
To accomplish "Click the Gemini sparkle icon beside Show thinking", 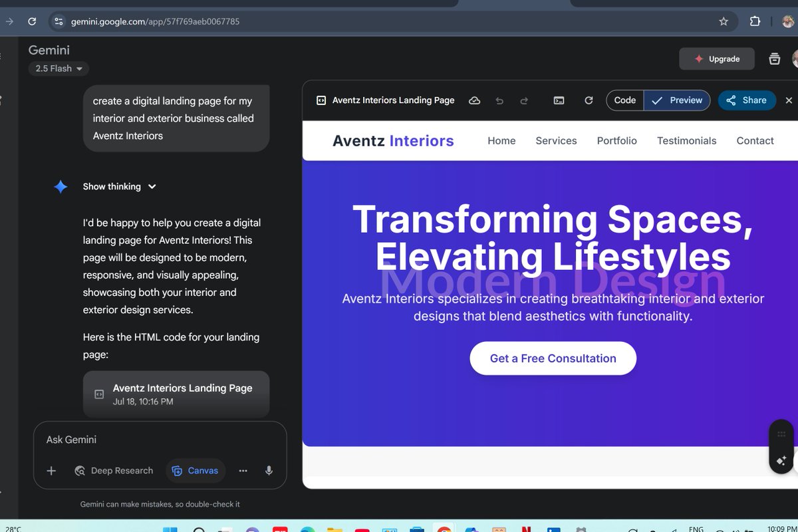I will click(x=61, y=187).
